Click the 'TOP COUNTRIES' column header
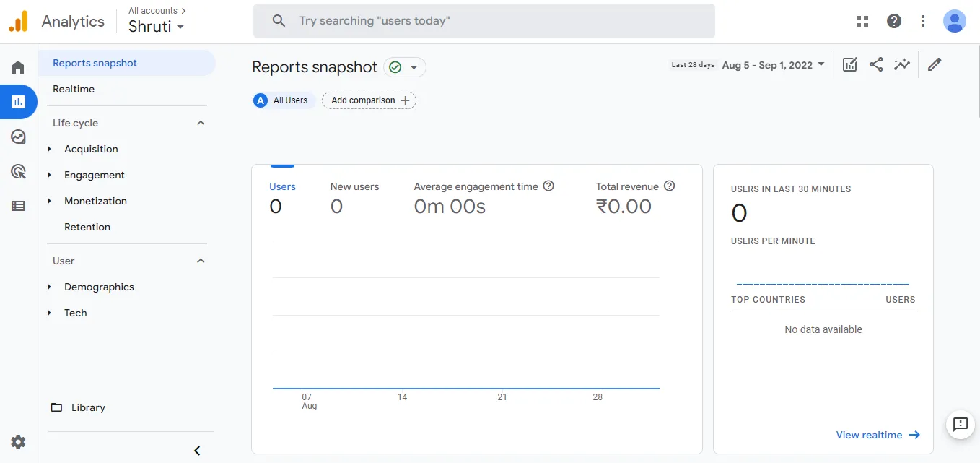980x463 pixels. 768,299
